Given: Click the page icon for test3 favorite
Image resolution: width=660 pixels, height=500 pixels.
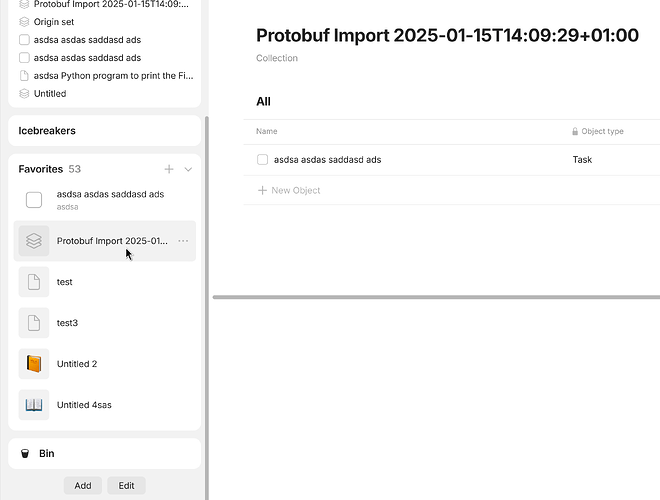Looking at the screenshot, I should 34,323.
